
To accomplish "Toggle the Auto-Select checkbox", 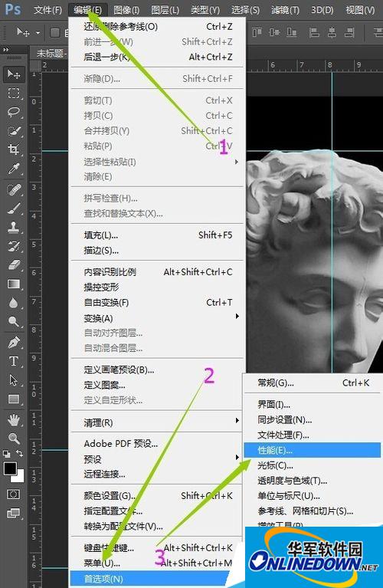I will coord(54,33).
